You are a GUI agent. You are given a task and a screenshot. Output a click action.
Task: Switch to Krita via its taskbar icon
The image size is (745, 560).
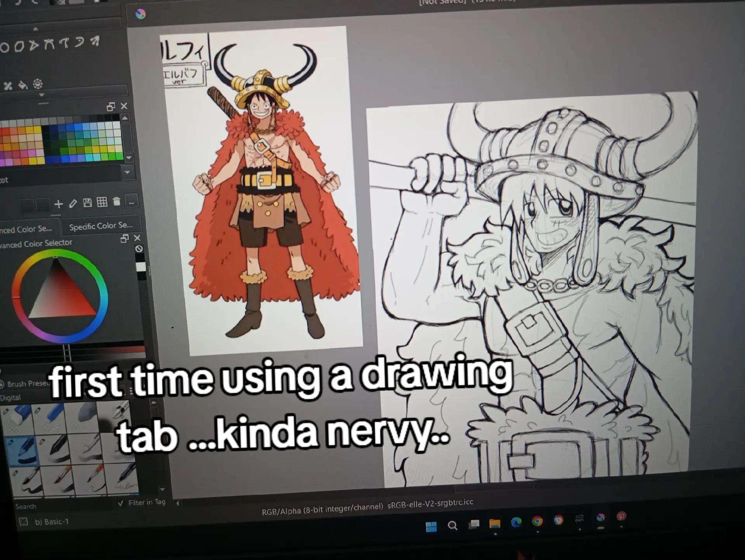(x=601, y=517)
